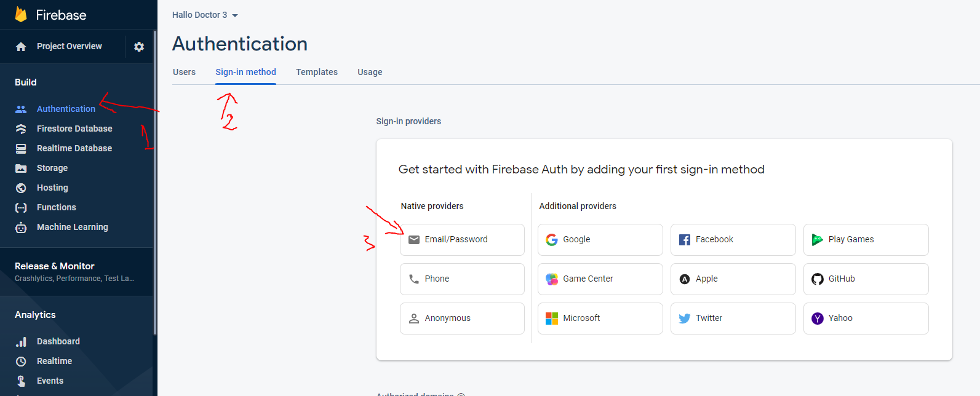Open project settings gear icon

(139, 47)
